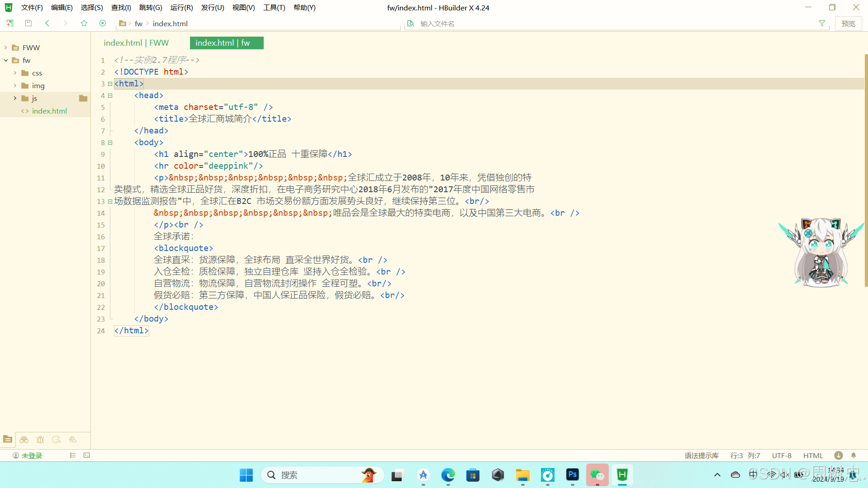This screenshot has width=868, height=488.
Task: Click the notification bell in status bar
Action: pos(854,455)
